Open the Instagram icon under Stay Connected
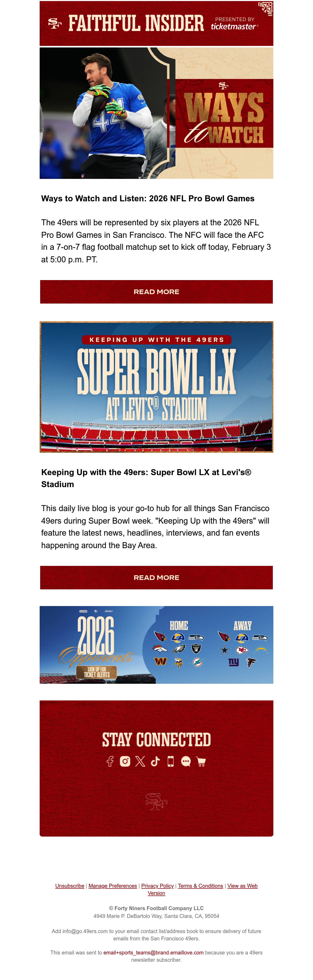This screenshot has width=313, height=980. tap(125, 761)
